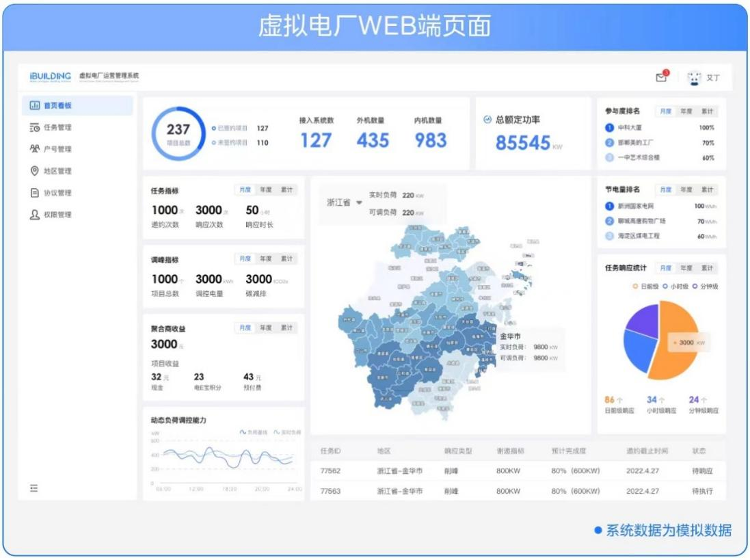The height and width of the screenshot is (560, 750).
Task: Open 首页看板 dashboard icon in sidebar
Action: (x=34, y=105)
